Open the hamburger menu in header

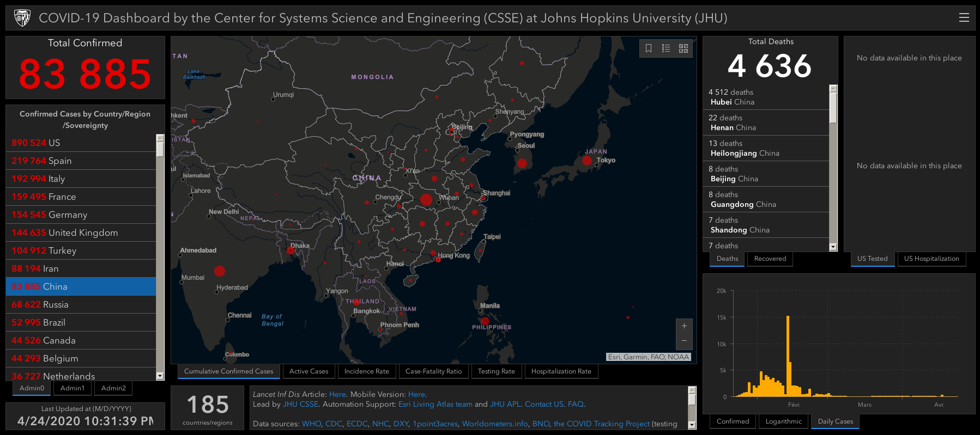pos(964,18)
